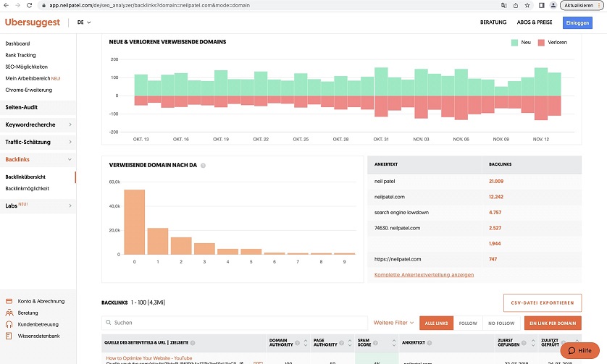Select FOLLOW filter tab
Image resolution: width=607 pixels, height=364 pixels.
[x=468, y=323]
